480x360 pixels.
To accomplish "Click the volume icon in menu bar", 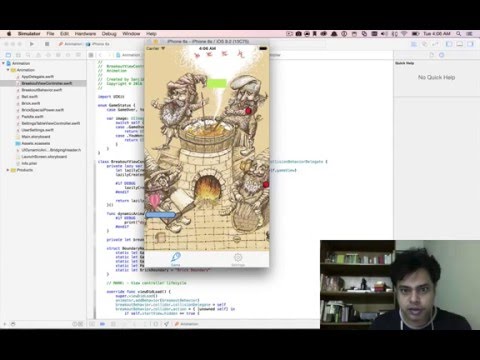I will click(384, 34).
